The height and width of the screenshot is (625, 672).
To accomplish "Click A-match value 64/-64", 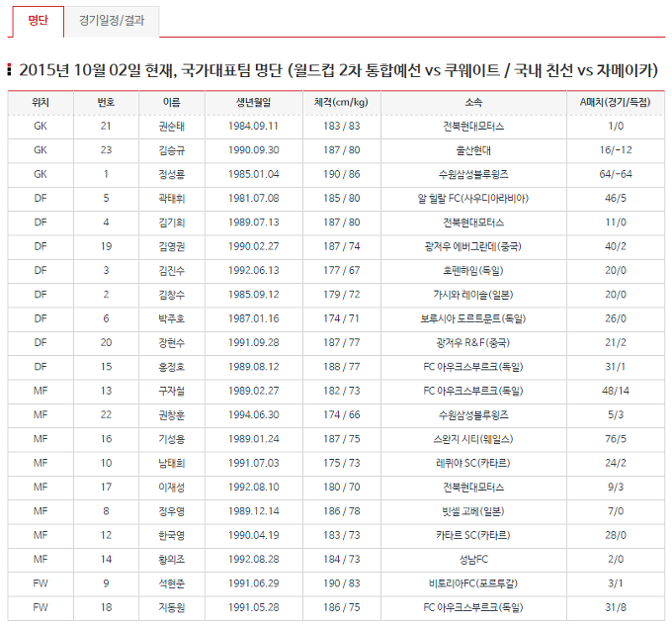I will pyautogui.click(x=616, y=174).
